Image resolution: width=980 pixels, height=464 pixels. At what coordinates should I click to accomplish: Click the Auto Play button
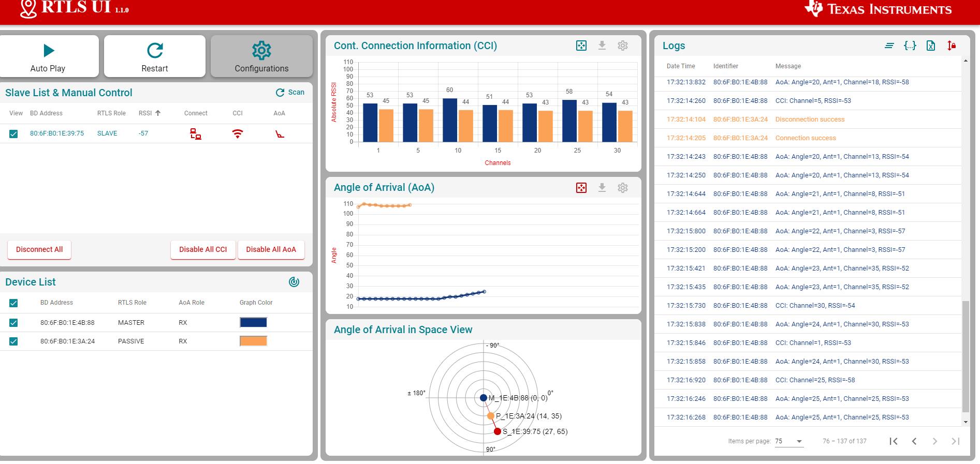pyautogui.click(x=48, y=56)
